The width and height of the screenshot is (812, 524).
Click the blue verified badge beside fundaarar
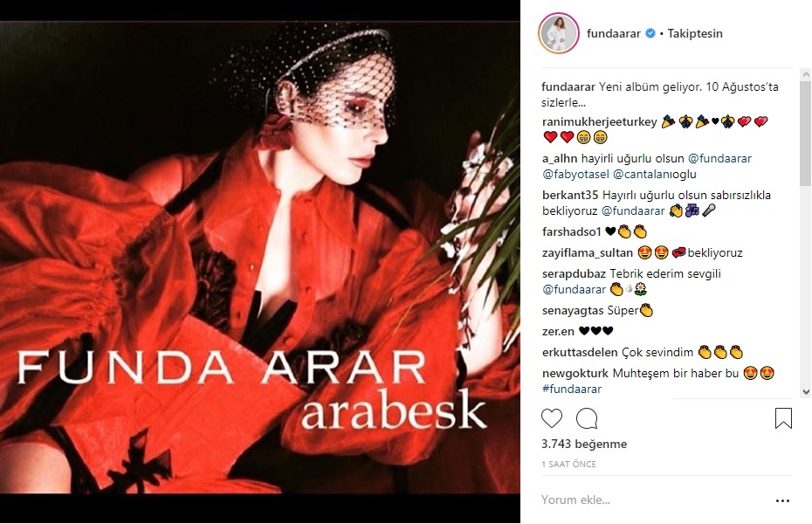[x=650, y=34]
